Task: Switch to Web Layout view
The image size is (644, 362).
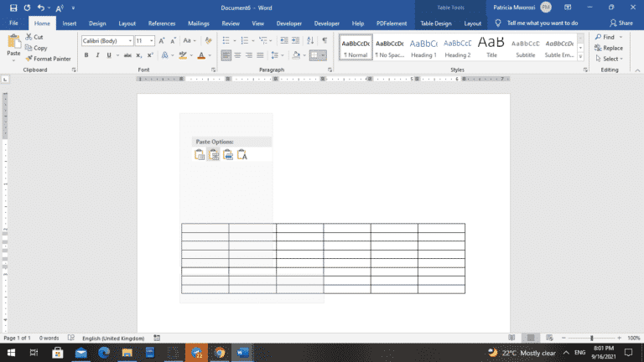Action: (549, 338)
